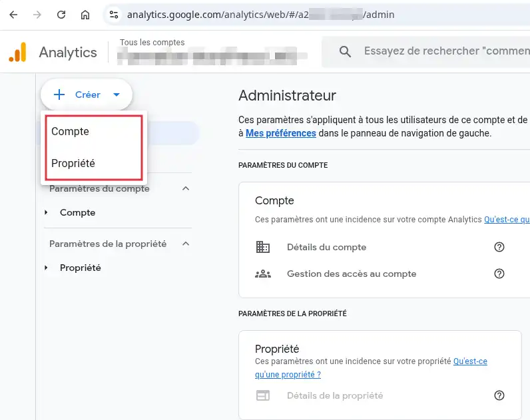The image size is (530, 420).
Task: Open Détails du compte
Action: point(326,248)
